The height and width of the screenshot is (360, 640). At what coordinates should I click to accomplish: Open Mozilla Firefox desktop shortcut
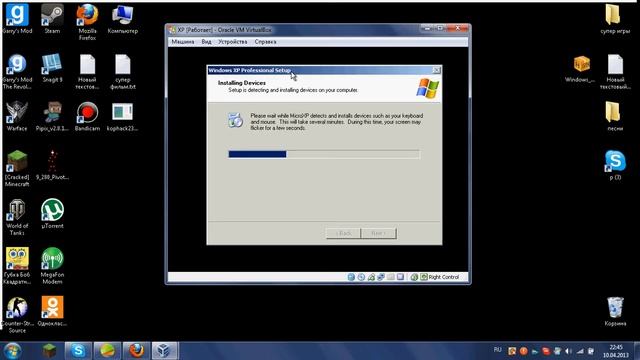[87, 22]
